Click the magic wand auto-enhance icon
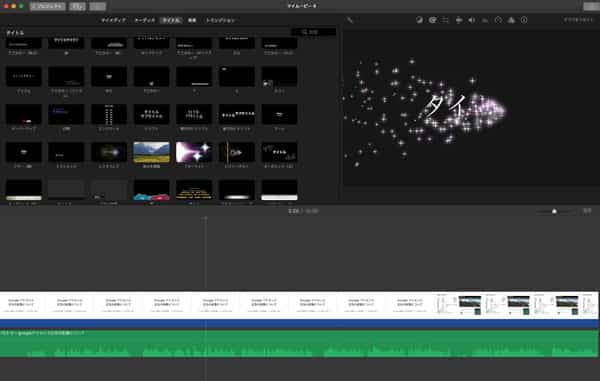 (350, 20)
